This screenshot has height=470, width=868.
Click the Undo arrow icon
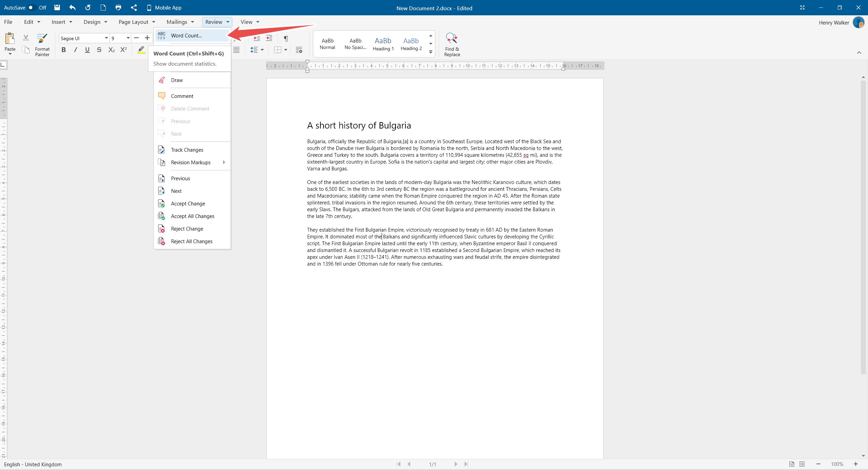click(x=72, y=7)
